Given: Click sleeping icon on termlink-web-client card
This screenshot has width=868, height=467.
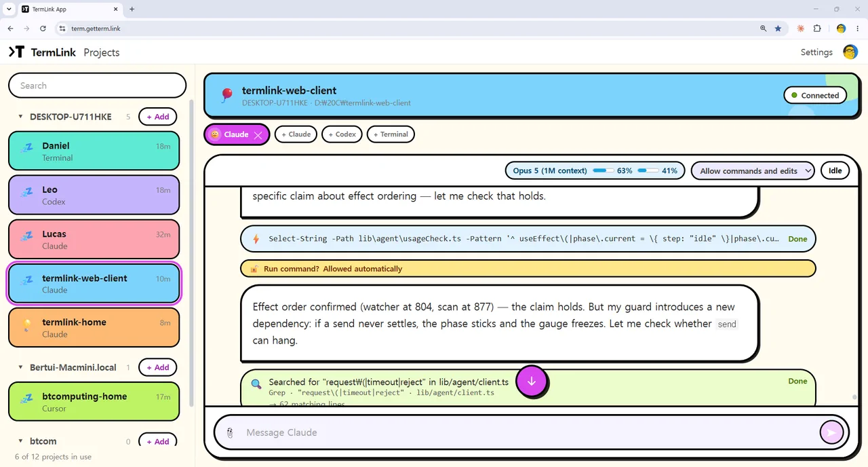Looking at the screenshot, I should (x=26, y=280).
